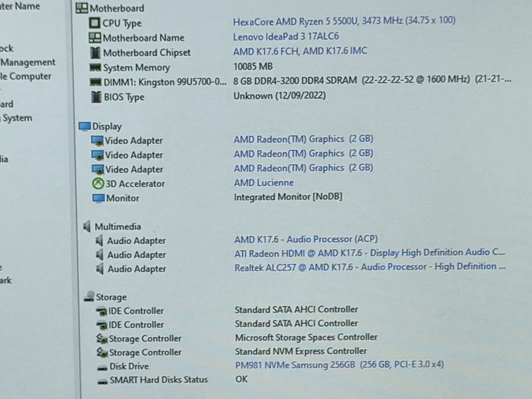Select 'Unknown (12/09/2022)' BIOS value
Image resolution: width=532 pixels, height=399 pixels.
pyautogui.click(x=279, y=96)
